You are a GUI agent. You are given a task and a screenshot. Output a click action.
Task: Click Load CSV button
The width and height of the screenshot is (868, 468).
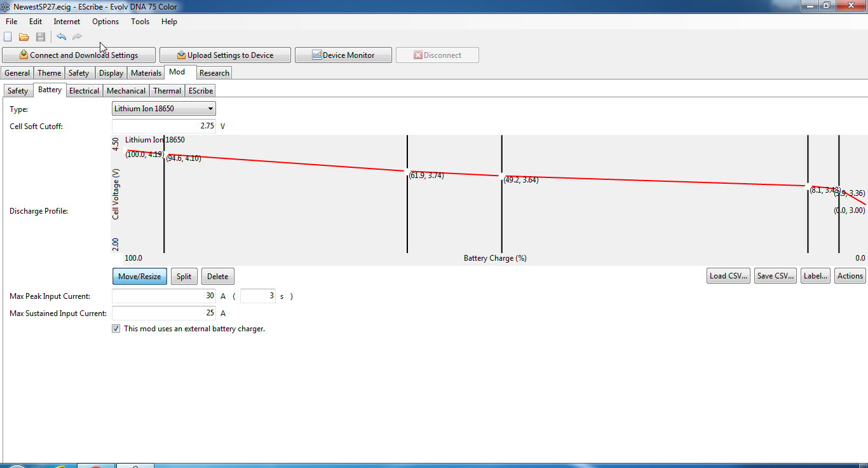pyautogui.click(x=728, y=276)
